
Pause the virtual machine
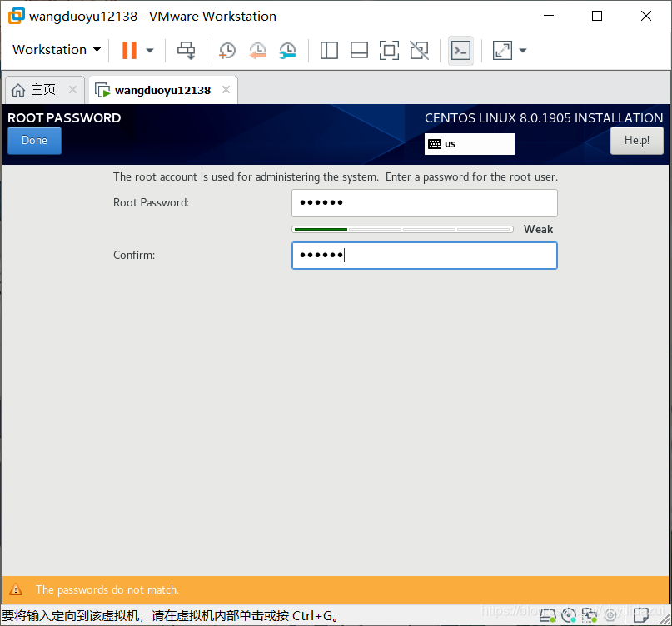coord(129,50)
